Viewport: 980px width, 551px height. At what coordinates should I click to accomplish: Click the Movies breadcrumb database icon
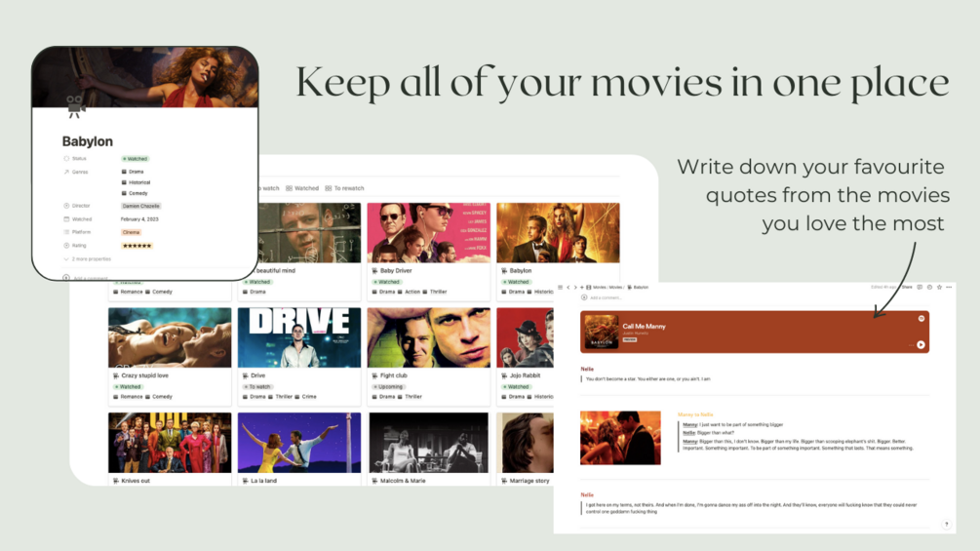[589, 288]
